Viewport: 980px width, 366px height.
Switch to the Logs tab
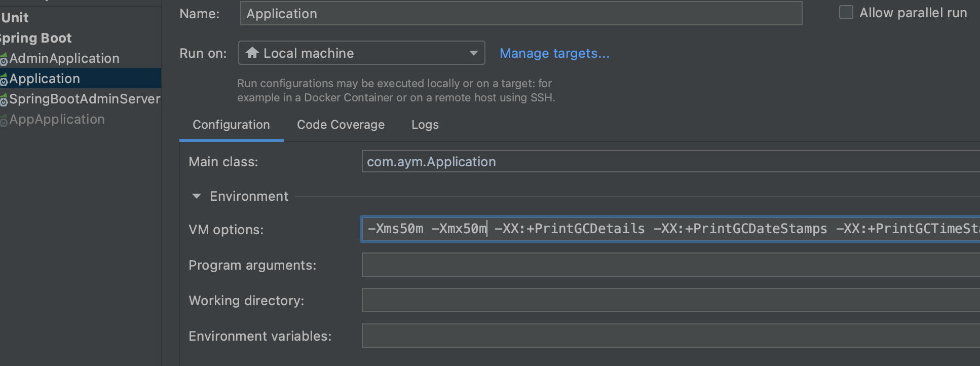tap(425, 125)
